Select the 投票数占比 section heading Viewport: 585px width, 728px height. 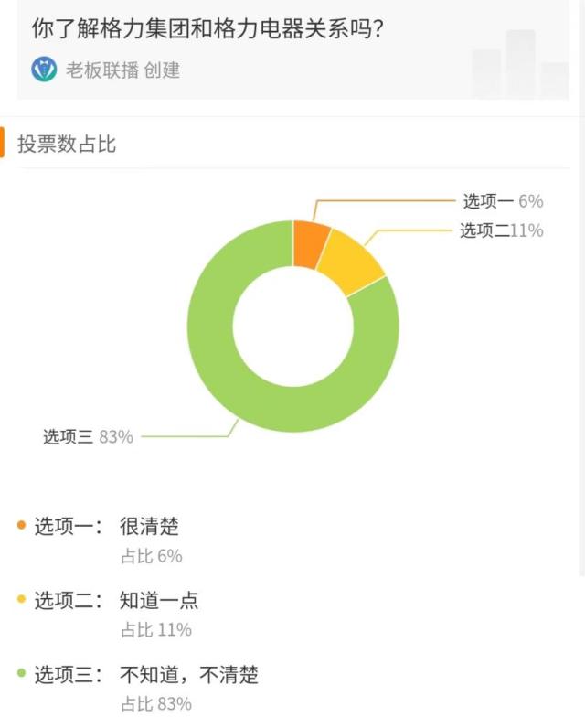(x=67, y=144)
